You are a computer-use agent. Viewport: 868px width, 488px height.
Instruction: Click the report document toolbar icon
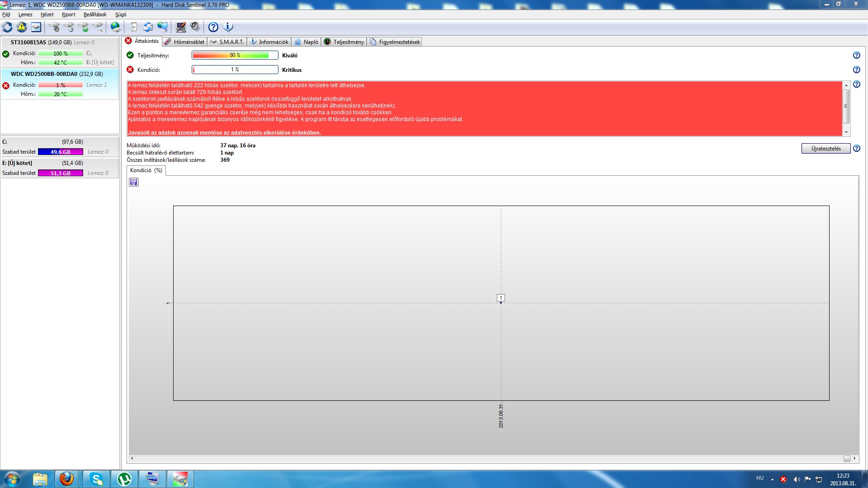(133, 27)
